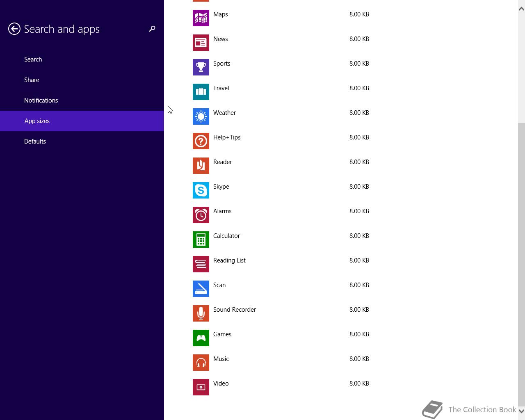Viewport: 525px width, 420px height.
Task: Click the Travel app name
Action: 221,88
